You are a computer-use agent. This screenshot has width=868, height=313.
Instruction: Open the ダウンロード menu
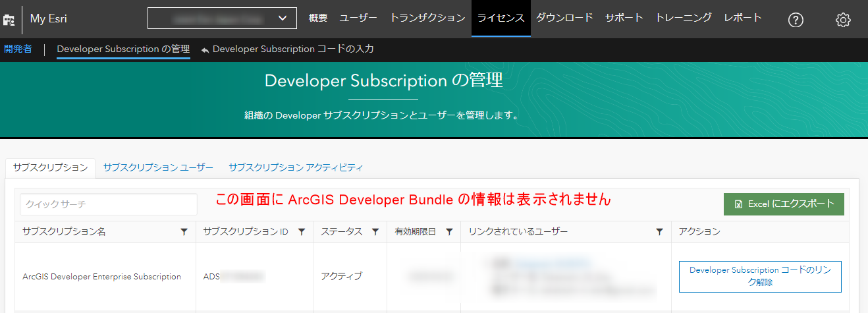coord(564,18)
